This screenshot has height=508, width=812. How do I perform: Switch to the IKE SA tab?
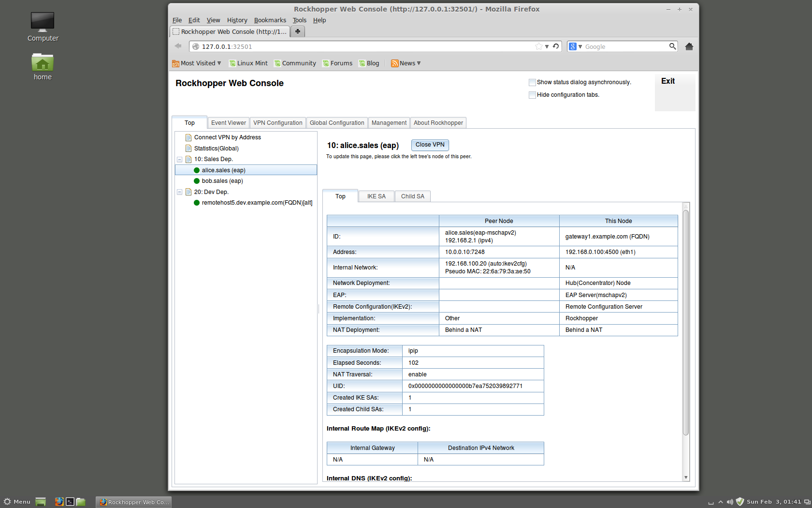[x=376, y=196]
